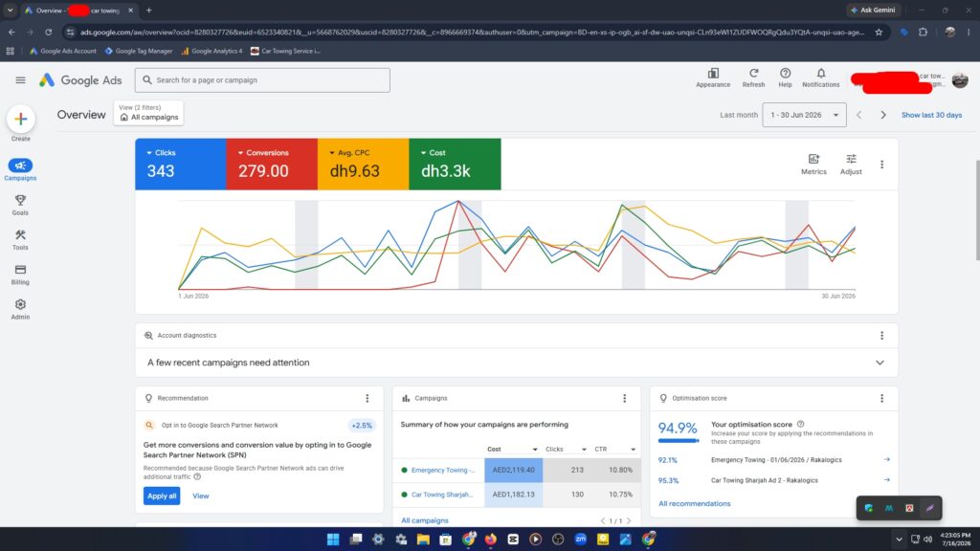
Task: Open the browser extensions icon
Action: click(924, 32)
